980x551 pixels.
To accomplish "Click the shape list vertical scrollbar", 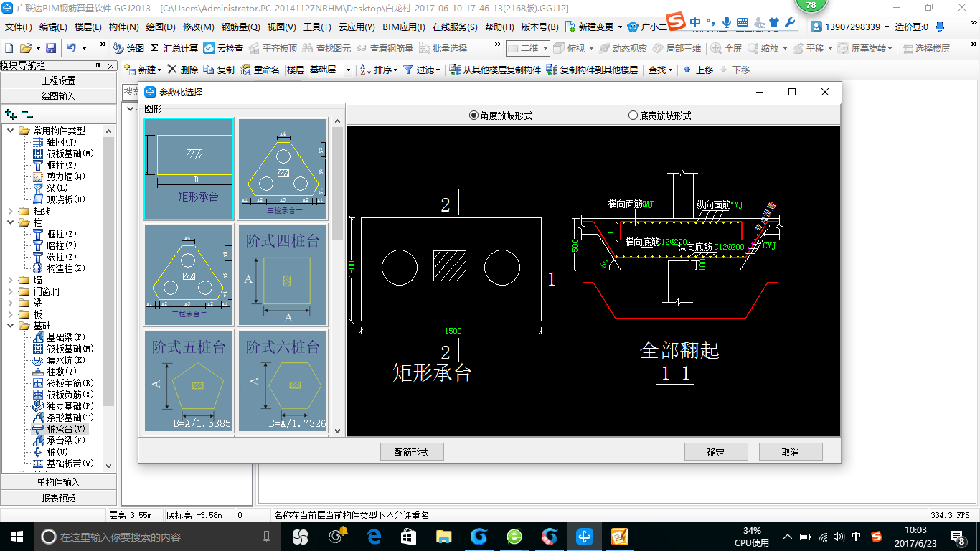I will [x=337, y=276].
